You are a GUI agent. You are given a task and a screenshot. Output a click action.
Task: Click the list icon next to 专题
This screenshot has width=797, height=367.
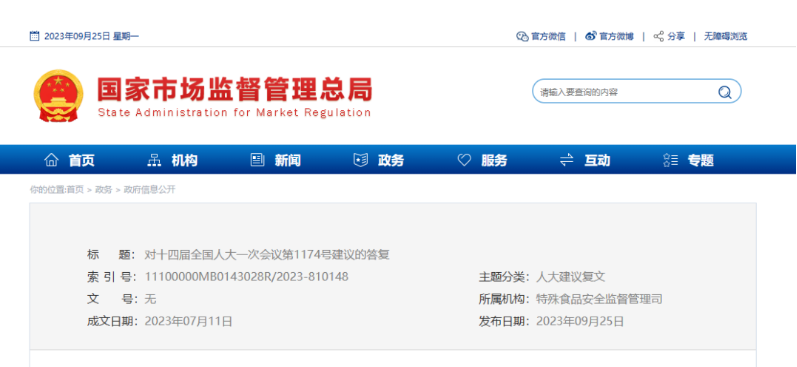pos(670,161)
